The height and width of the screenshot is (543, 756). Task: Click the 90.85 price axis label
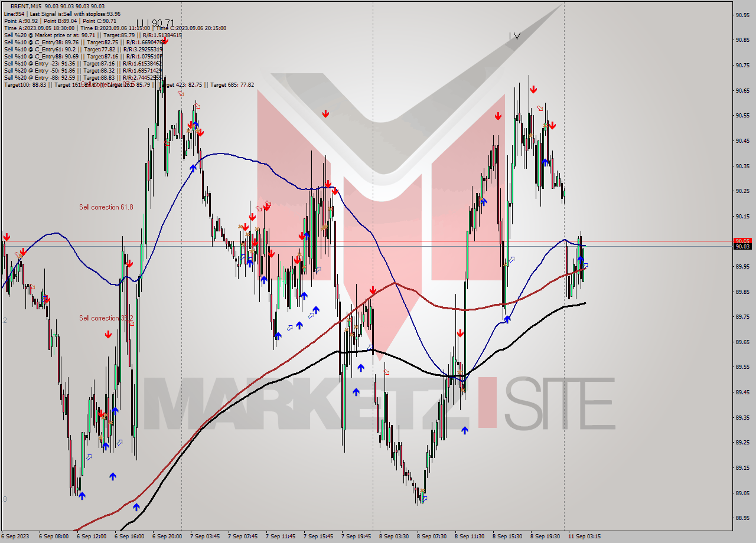tap(742, 40)
